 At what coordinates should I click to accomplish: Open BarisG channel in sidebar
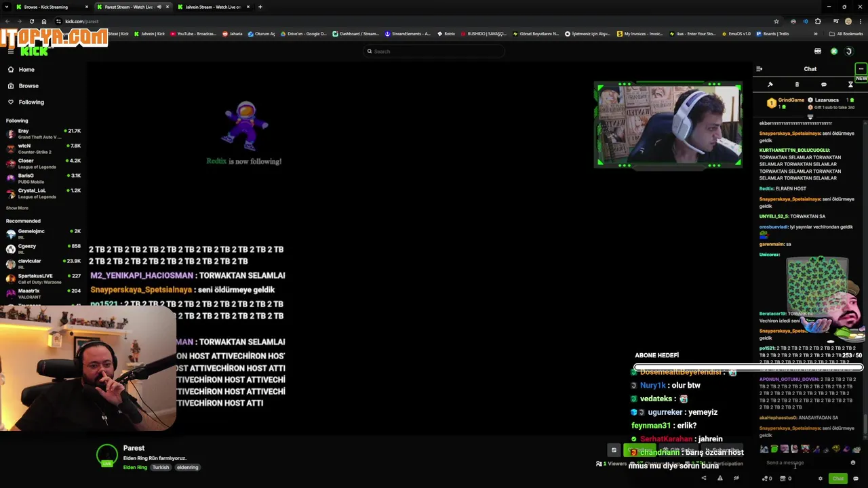tap(43, 178)
